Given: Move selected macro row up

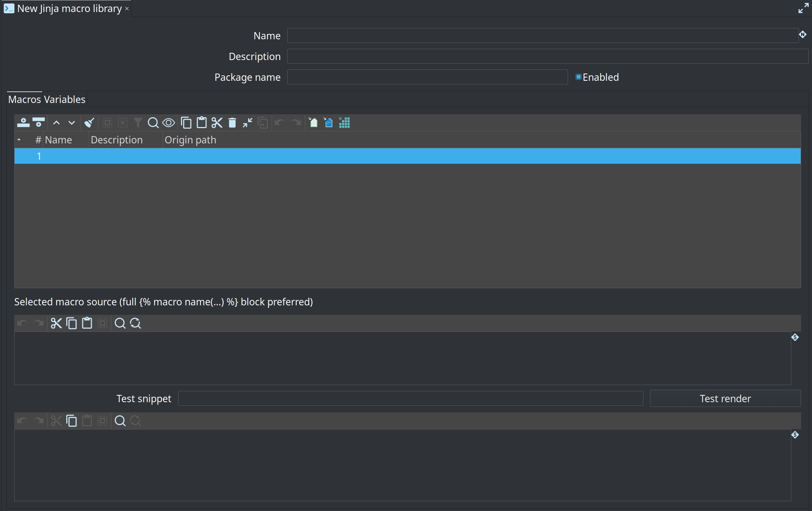Looking at the screenshot, I should point(56,123).
